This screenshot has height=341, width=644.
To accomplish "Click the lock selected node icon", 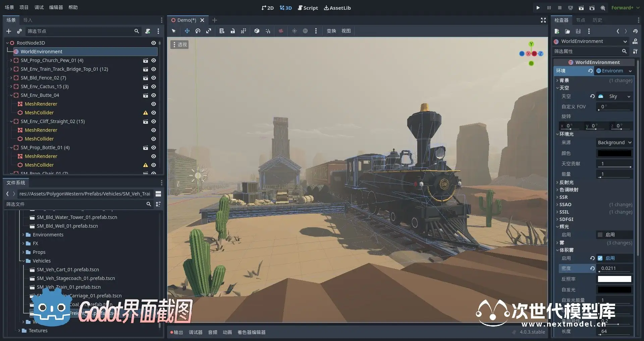I will click(233, 31).
